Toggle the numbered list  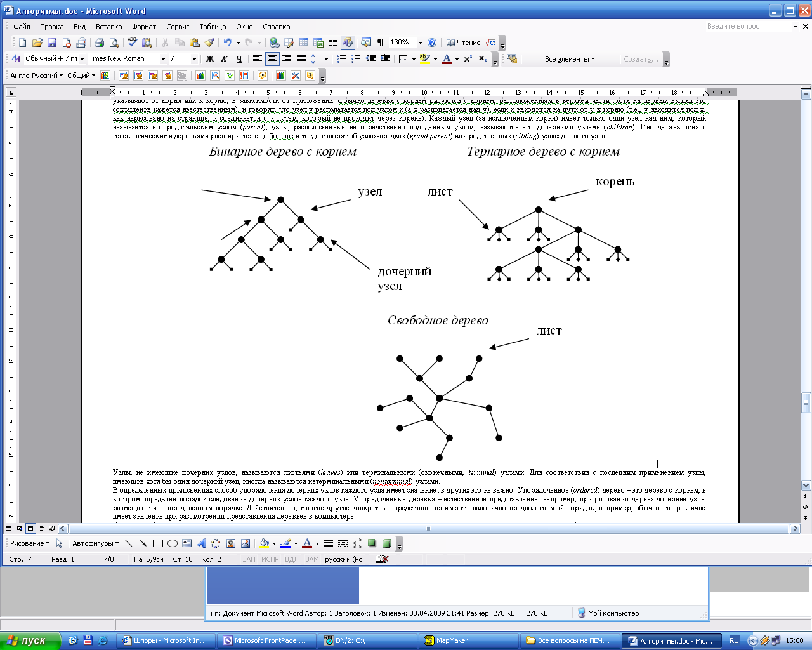tap(341, 59)
